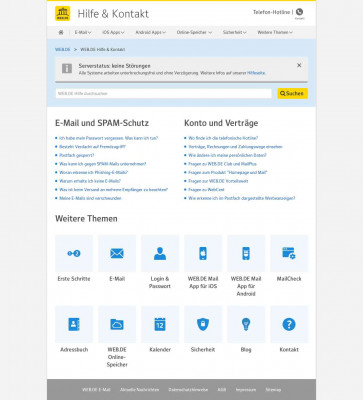Open the Hilfeseite link in status notice

pyautogui.click(x=256, y=73)
